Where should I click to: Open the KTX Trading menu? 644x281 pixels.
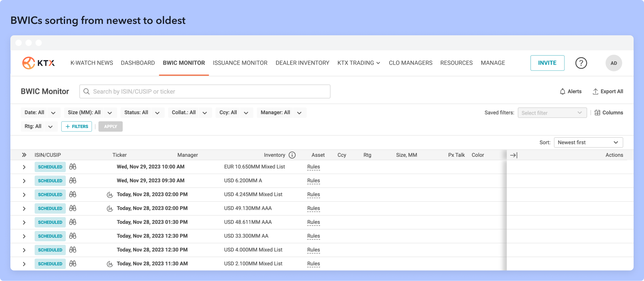[358, 63]
